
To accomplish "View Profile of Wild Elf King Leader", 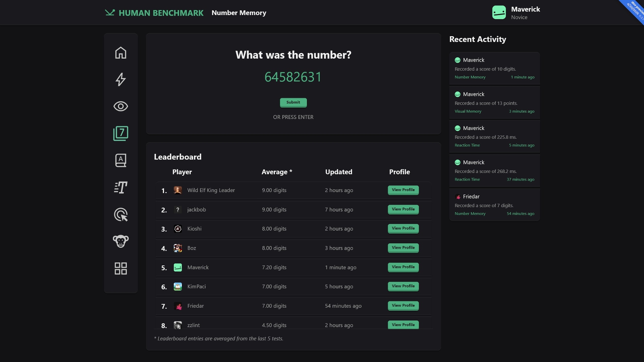I will (403, 190).
